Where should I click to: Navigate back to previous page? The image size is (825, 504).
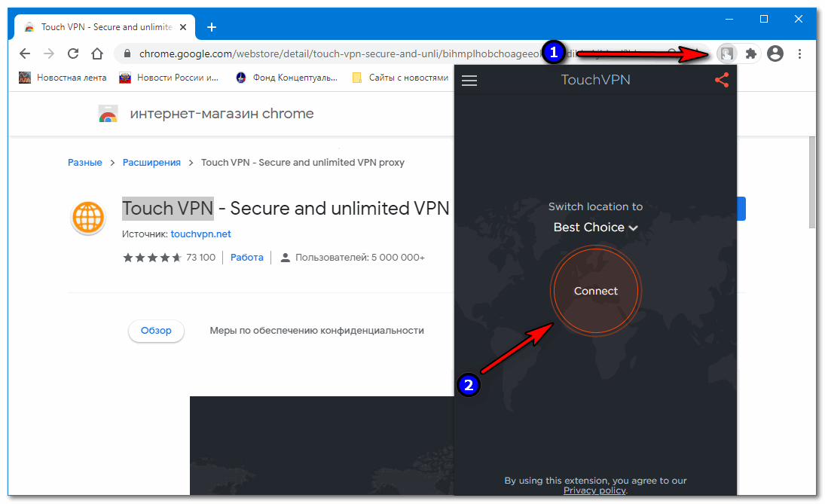[x=25, y=53]
